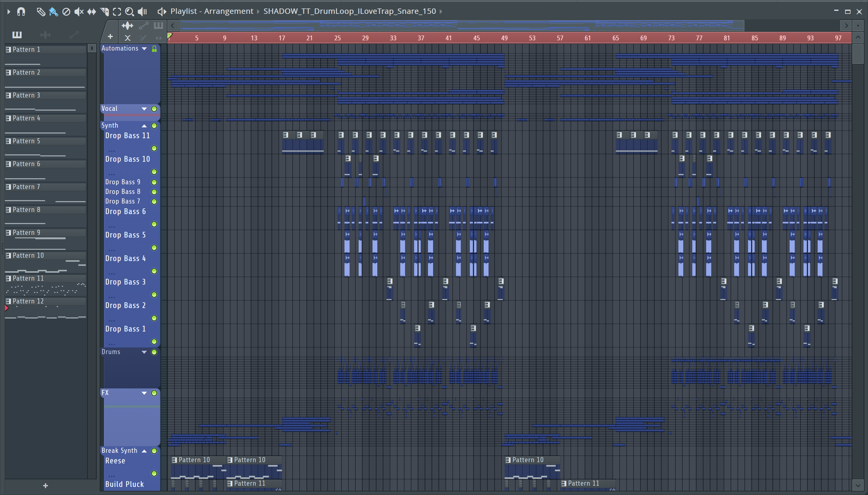Image resolution: width=868 pixels, height=495 pixels.
Task: Mute the Drop Bass 8 track
Action: [154, 192]
